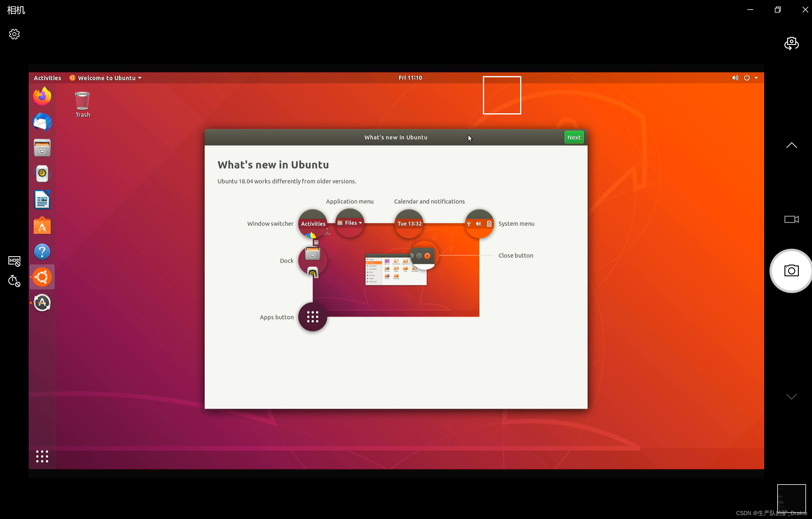Image resolution: width=812 pixels, height=519 pixels.
Task: Open the Ubuntu Activities overview
Action: coord(47,78)
